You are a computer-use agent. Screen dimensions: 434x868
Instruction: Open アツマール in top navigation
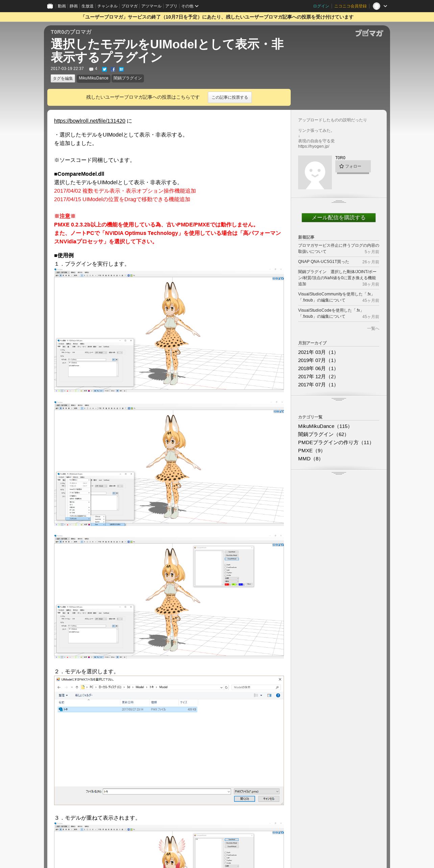click(x=151, y=6)
